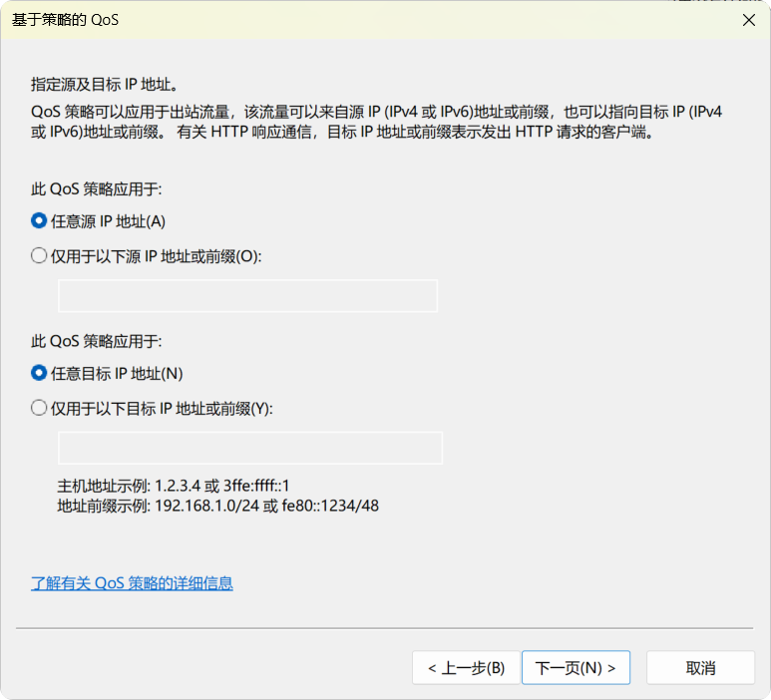Continue with 下一页(N) button
Viewport: 771px width, 700px height.
[576, 667]
